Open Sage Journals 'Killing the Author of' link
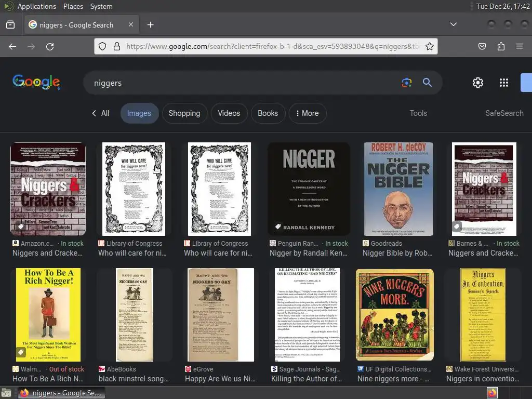This screenshot has width=532, height=399. point(307,379)
